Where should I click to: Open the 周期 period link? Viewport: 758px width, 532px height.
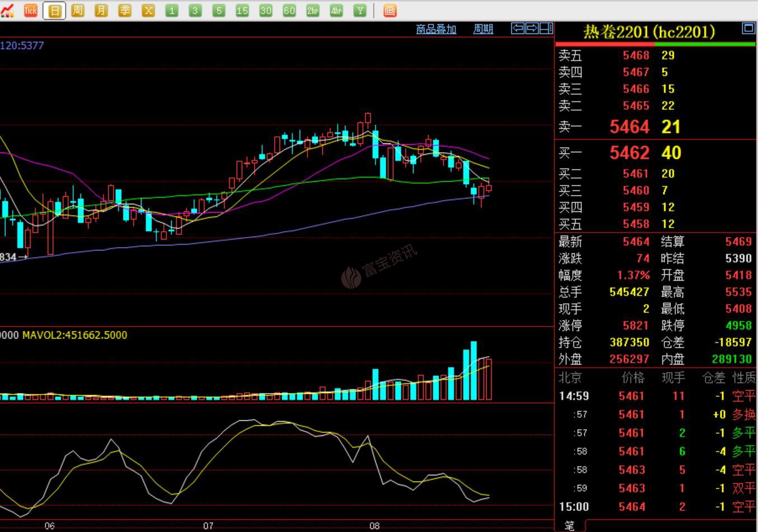point(483,29)
